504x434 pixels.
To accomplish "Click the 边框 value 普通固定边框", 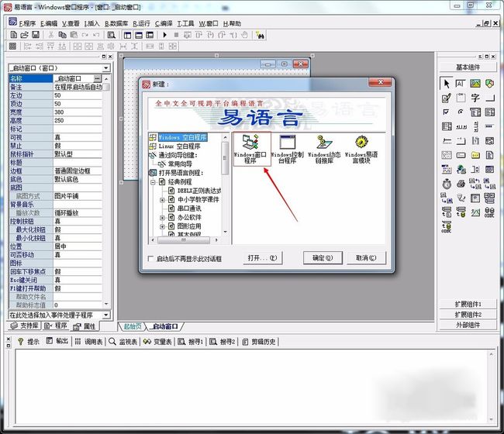I will (x=78, y=171).
